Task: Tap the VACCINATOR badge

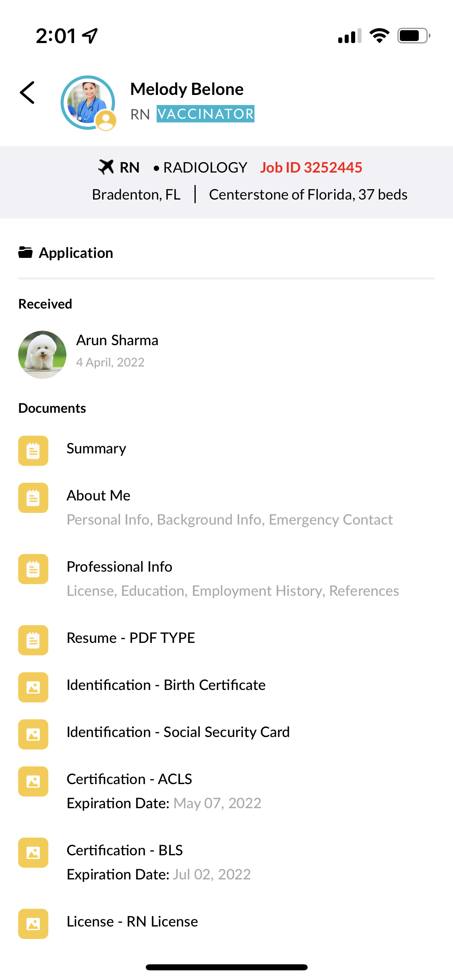Action: pyautogui.click(x=205, y=114)
